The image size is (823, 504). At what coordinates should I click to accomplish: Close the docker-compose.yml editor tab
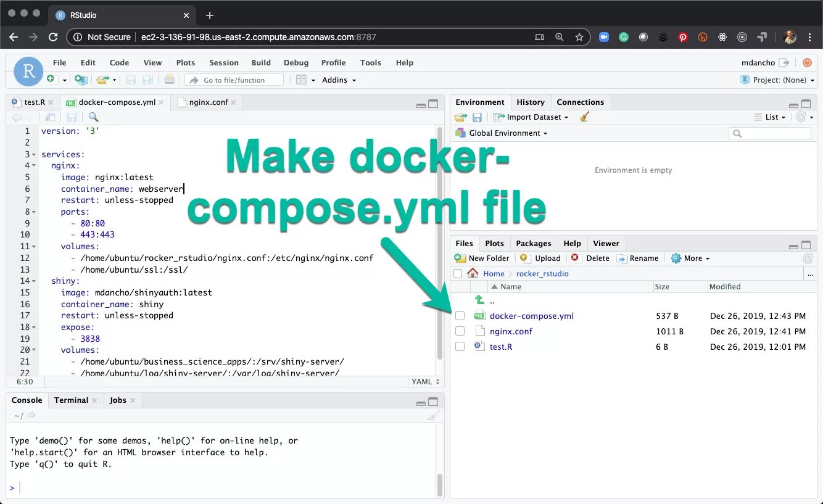pyautogui.click(x=162, y=102)
